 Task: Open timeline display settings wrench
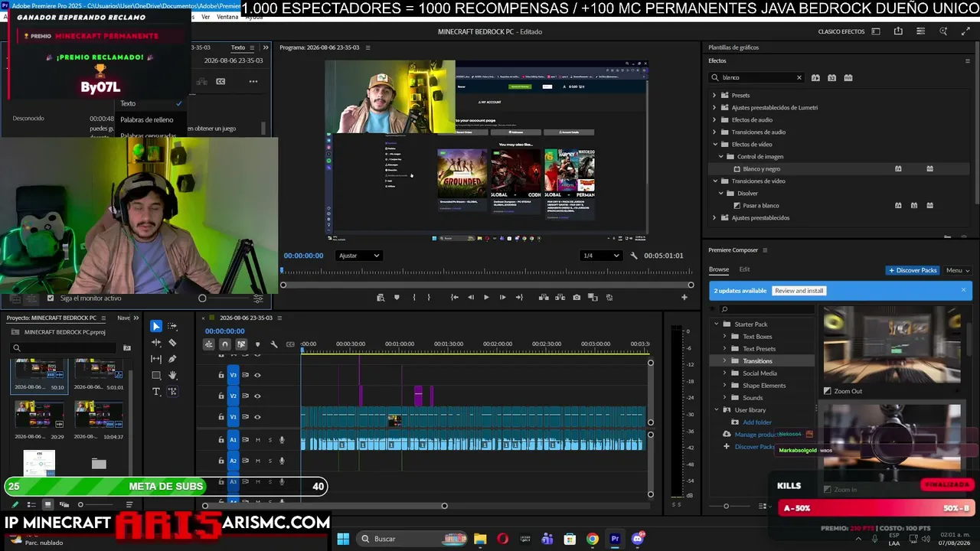[x=274, y=344]
